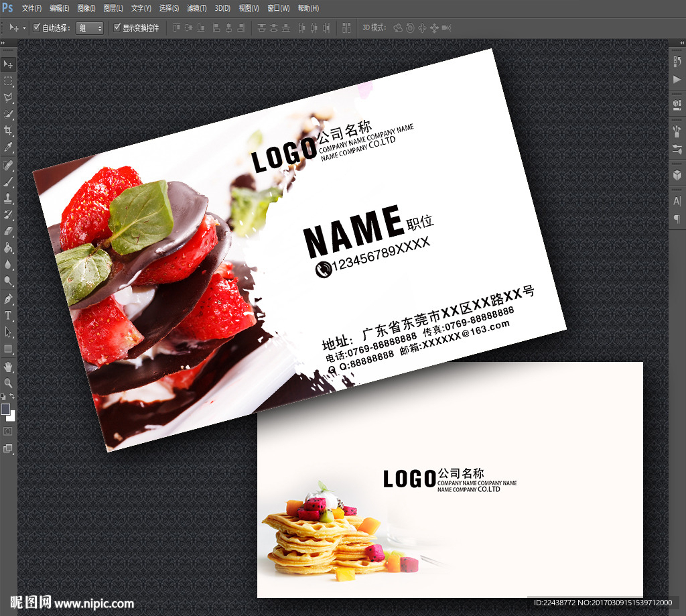Select the Polygonal Lasso tool
The height and width of the screenshot is (616, 686).
pos(9,97)
